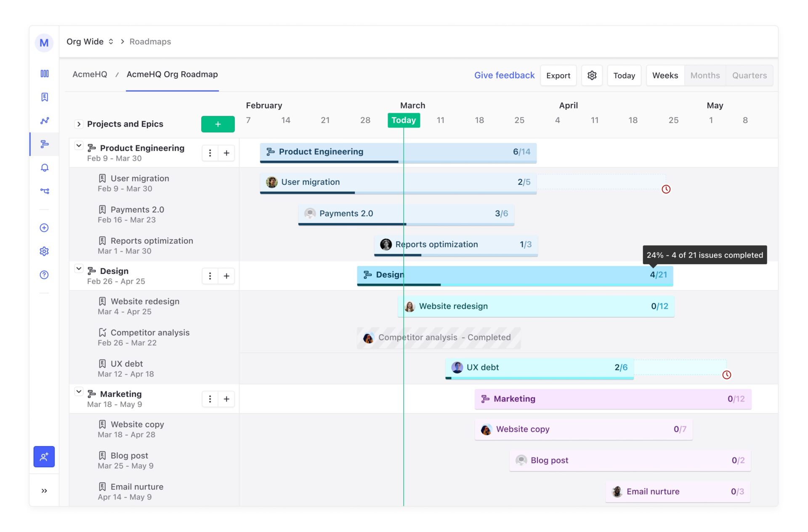This screenshot has width=808, height=532.
Task: Collapse the sidebar using the double-arrow button
Action: (44, 490)
